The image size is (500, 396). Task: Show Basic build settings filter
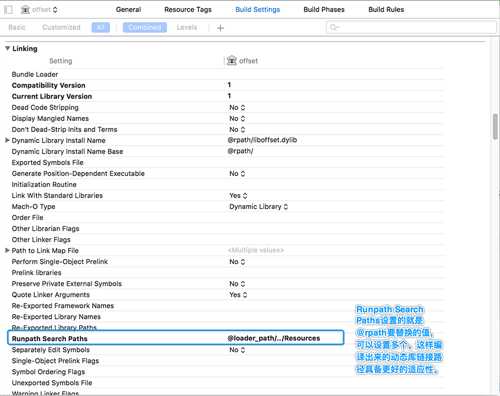[x=17, y=27]
